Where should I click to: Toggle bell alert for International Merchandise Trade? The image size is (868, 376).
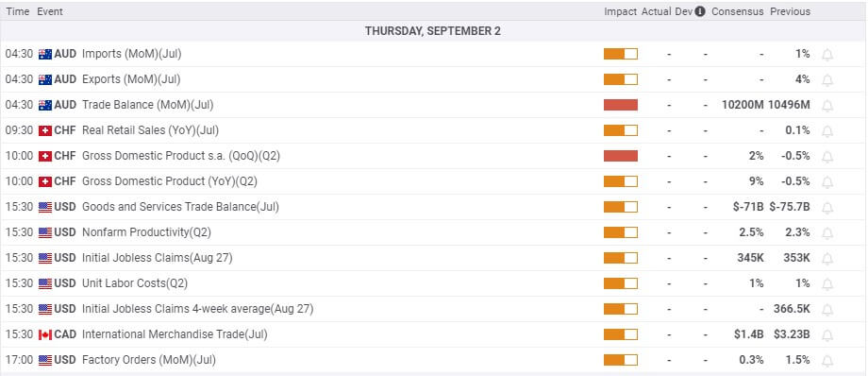click(827, 335)
